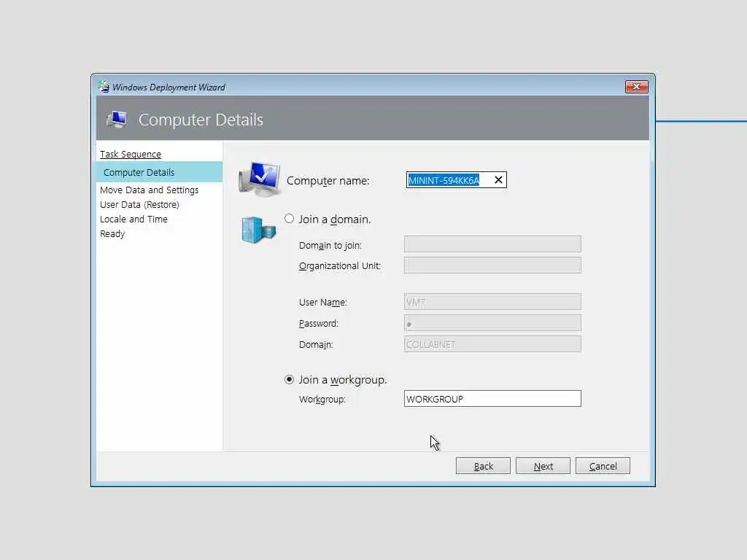Click the Organizational Unit field
Screen dimensions: 747x560
click(492, 265)
